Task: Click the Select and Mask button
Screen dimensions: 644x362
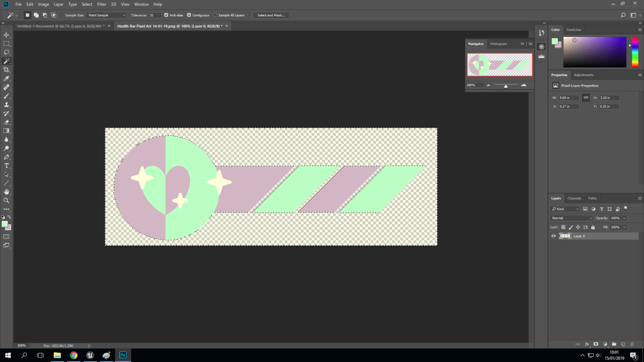Action: 271,15
